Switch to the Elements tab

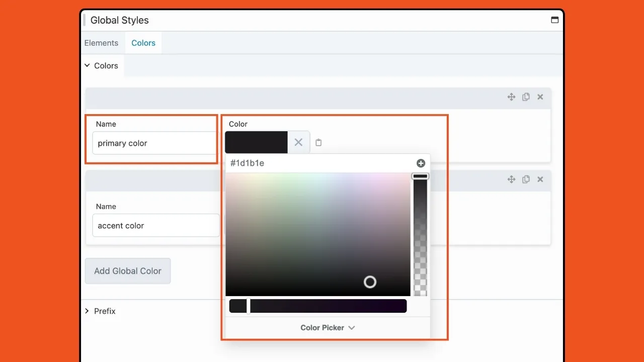pos(101,43)
